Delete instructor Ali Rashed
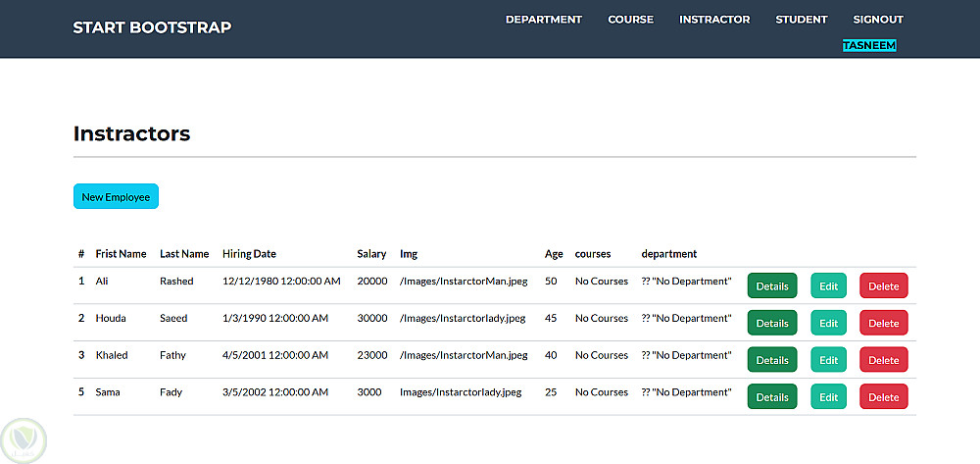 [x=883, y=286]
